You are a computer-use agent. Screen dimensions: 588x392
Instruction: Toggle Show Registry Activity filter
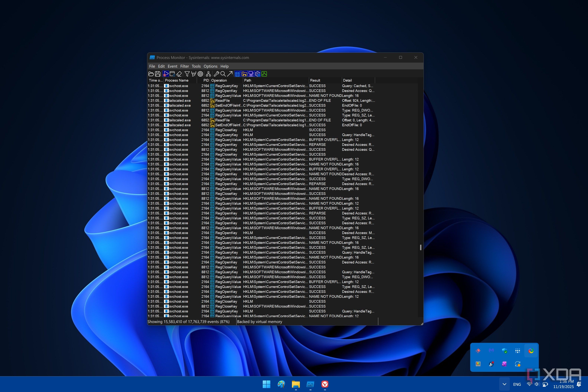tap(237, 74)
